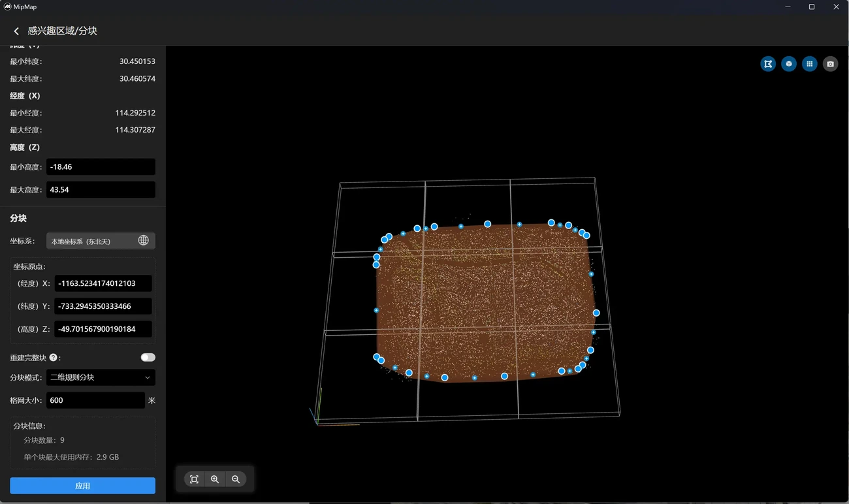Go back using the header back arrow

(x=16, y=31)
